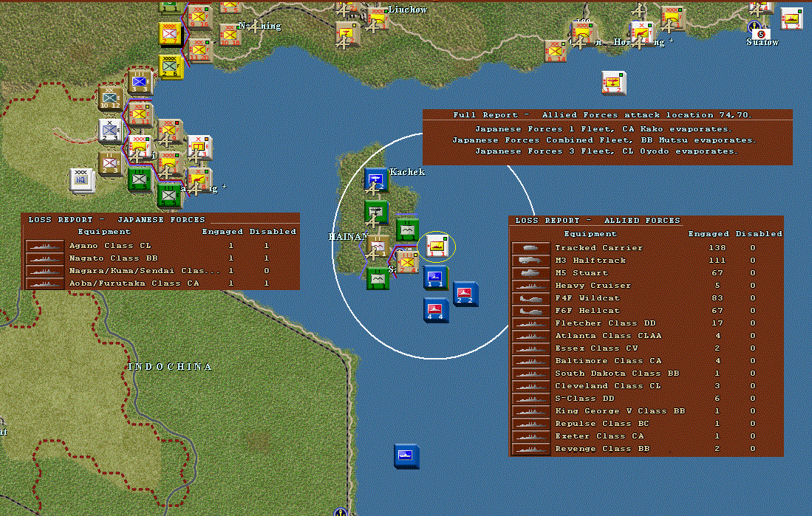The width and height of the screenshot is (812, 516).
Task: Click the Heavy Cruiser entry
Action: (593, 285)
